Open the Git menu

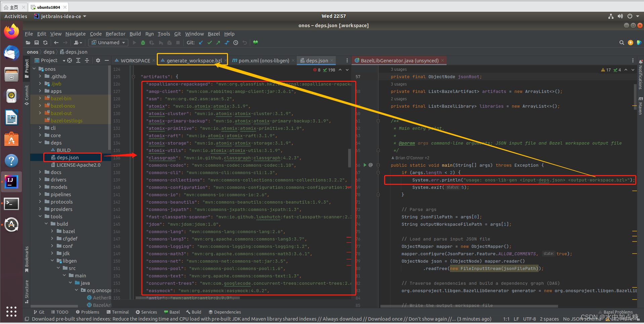click(177, 34)
